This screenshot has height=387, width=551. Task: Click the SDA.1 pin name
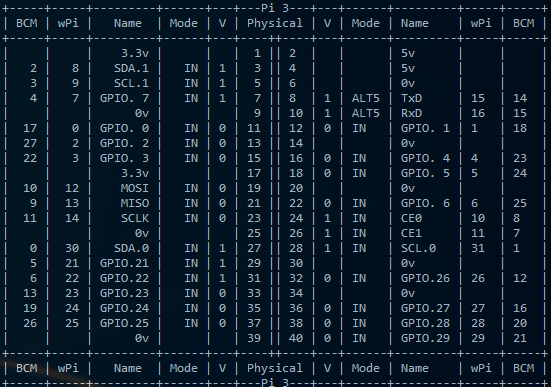click(x=131, y=68)
